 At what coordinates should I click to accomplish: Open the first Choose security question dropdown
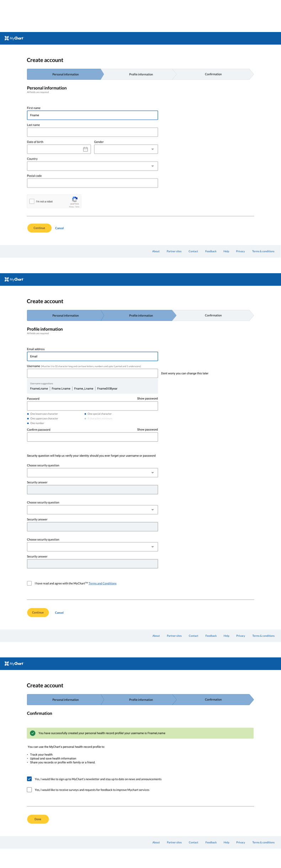point(92,473)
